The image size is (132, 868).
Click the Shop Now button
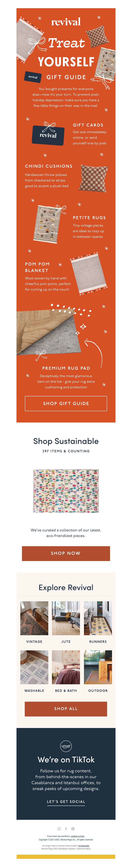click(x=66, y=553)
